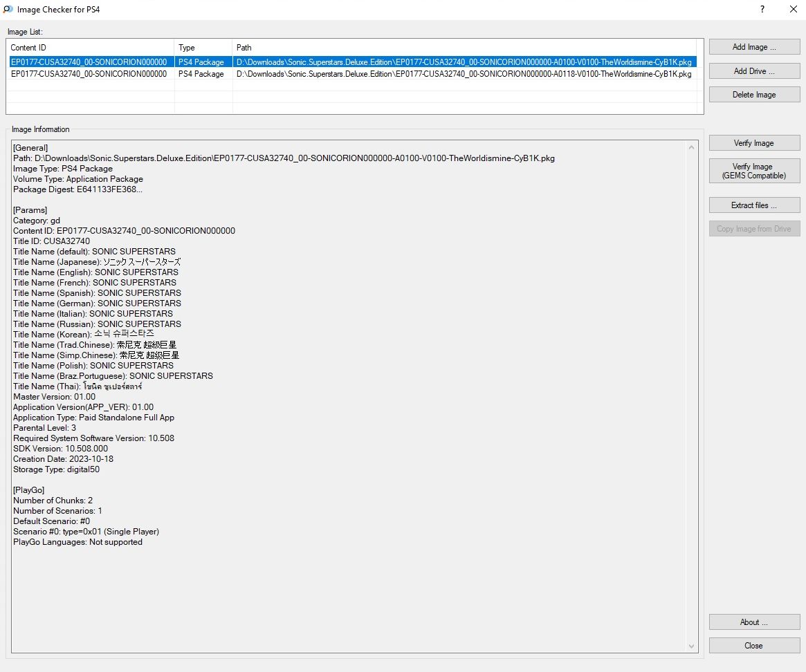The image size is (806, 672).
Task: Click the 'Title Name (Japanese)' line
Action: click(x=97, y=262)
